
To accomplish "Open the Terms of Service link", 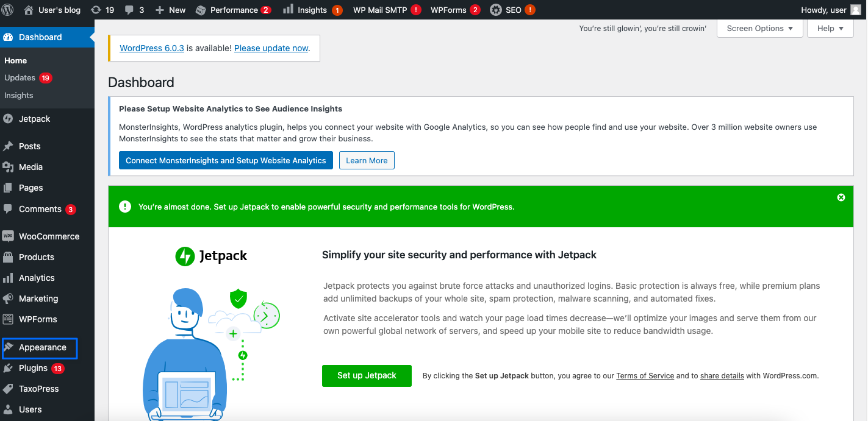I will click(x=645, y=375).
